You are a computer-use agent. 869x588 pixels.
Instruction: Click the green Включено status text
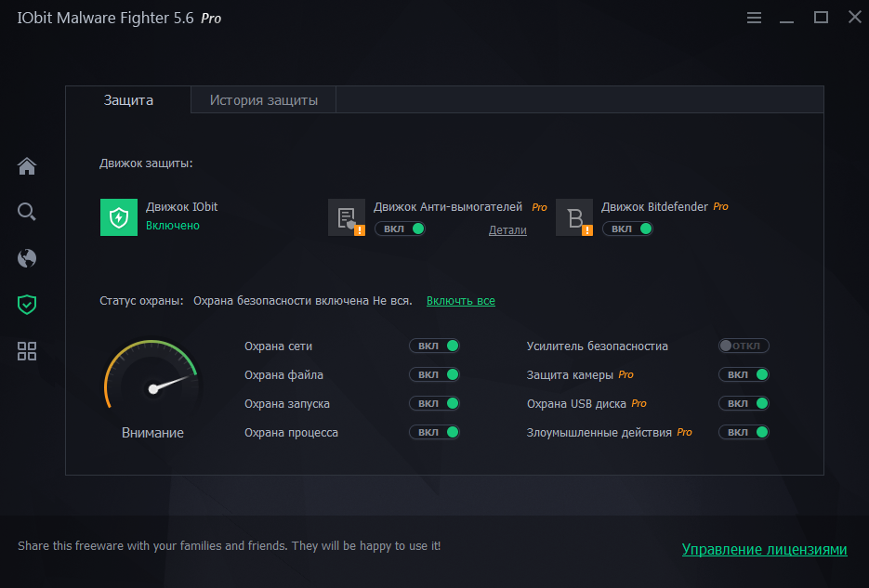[172, 226]
